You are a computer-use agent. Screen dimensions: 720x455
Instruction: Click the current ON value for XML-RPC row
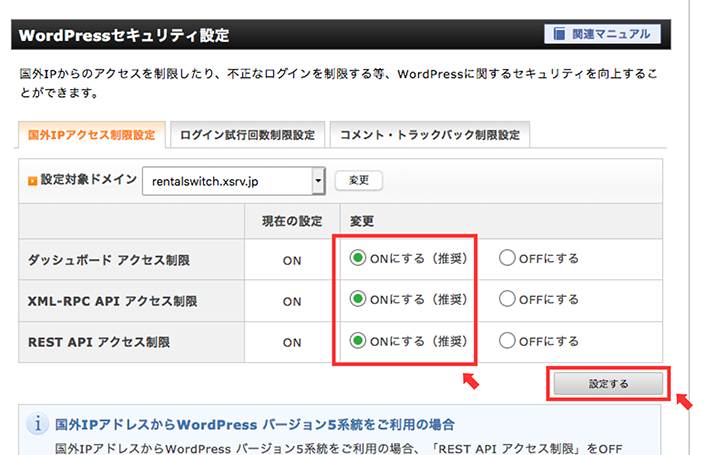[292, 302]
